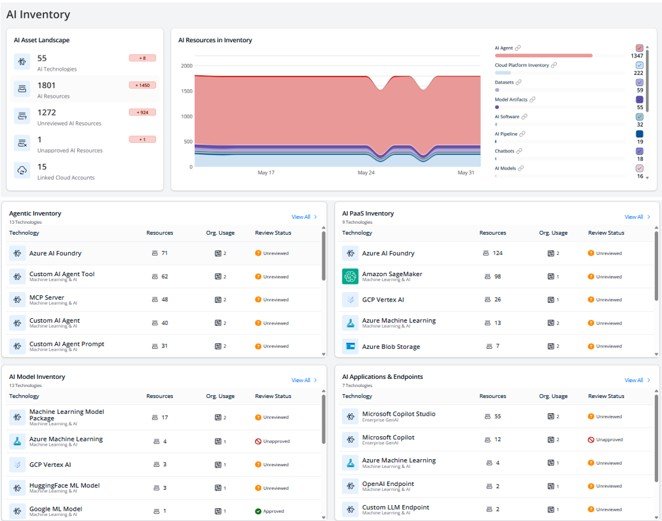This screenshot has width=662, height=521.
Task: Toggle the AI Pipeline legend checkbox
Action: (x=639, y=134)
